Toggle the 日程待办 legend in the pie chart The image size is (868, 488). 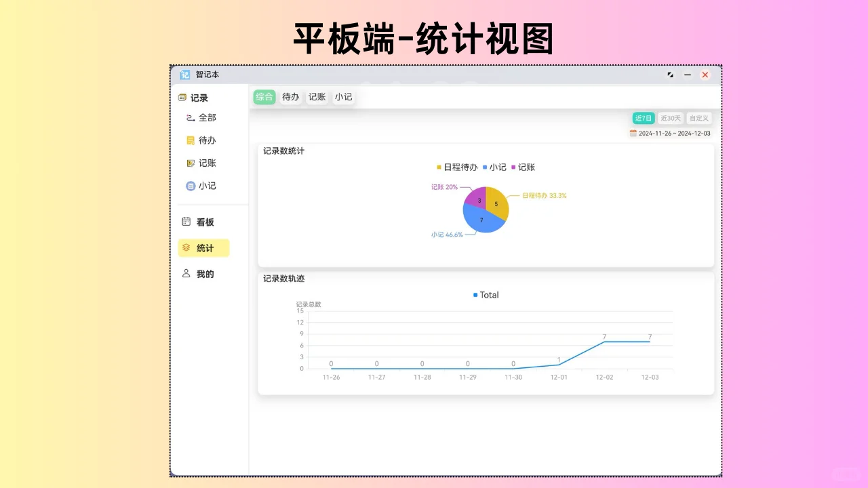tap(457, 167)
